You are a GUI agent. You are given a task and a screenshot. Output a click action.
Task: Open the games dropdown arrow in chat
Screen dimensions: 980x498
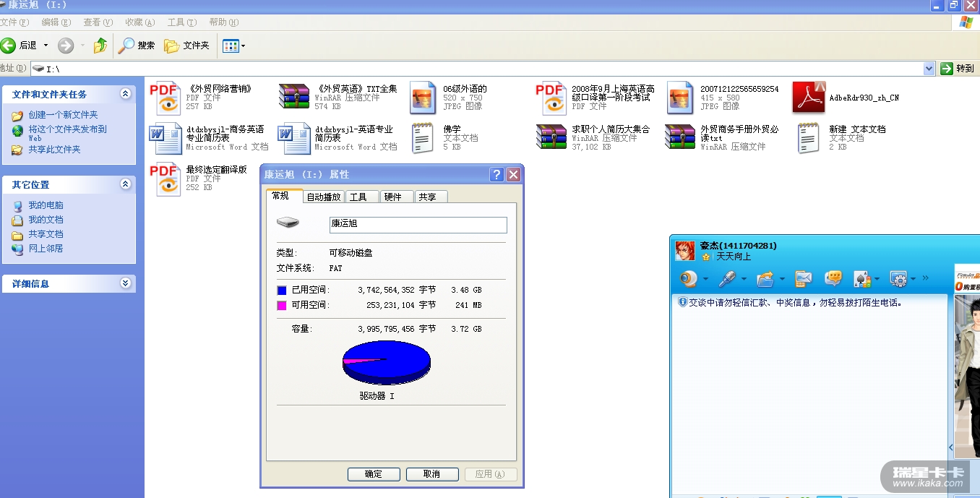pyautogui.click(x=877, y=279)
